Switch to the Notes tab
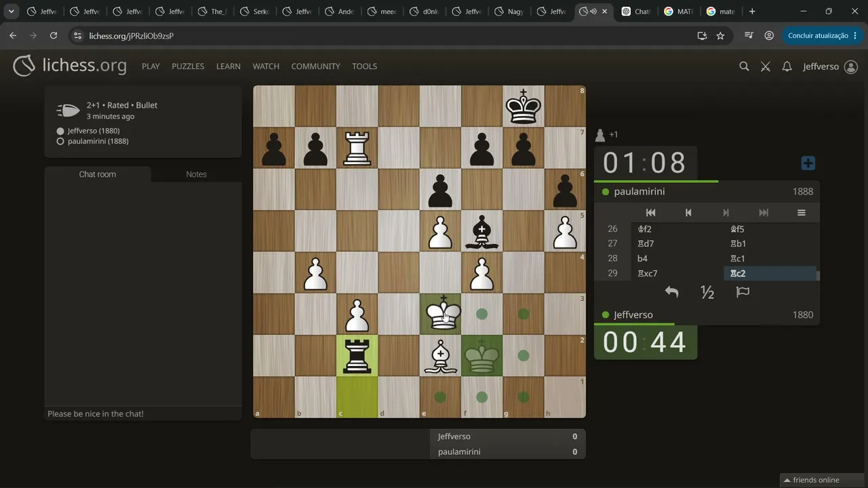This screenshot has width=868, height=488. click(196, 174)
